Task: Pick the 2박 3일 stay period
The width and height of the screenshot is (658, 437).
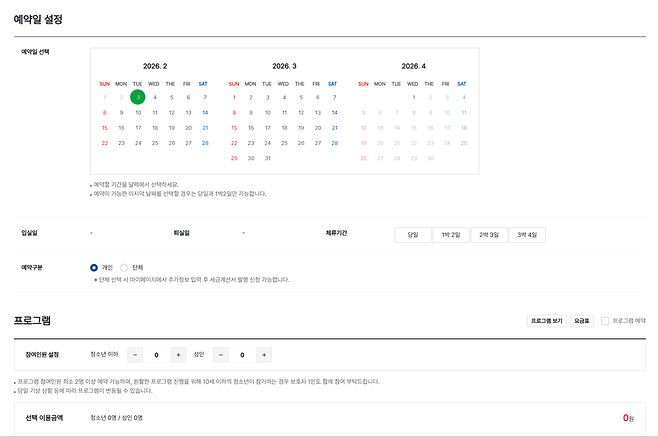Action: 489,235
